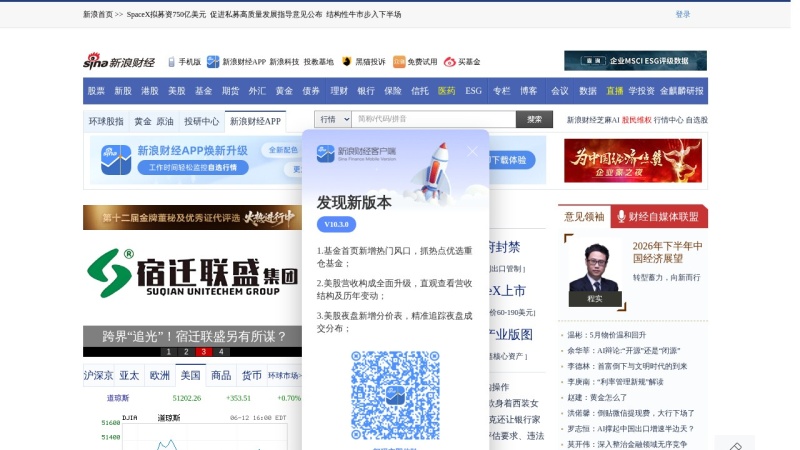Click 新浪首页 breadcrumb link

pyautogui.click(x=98, y=14)
